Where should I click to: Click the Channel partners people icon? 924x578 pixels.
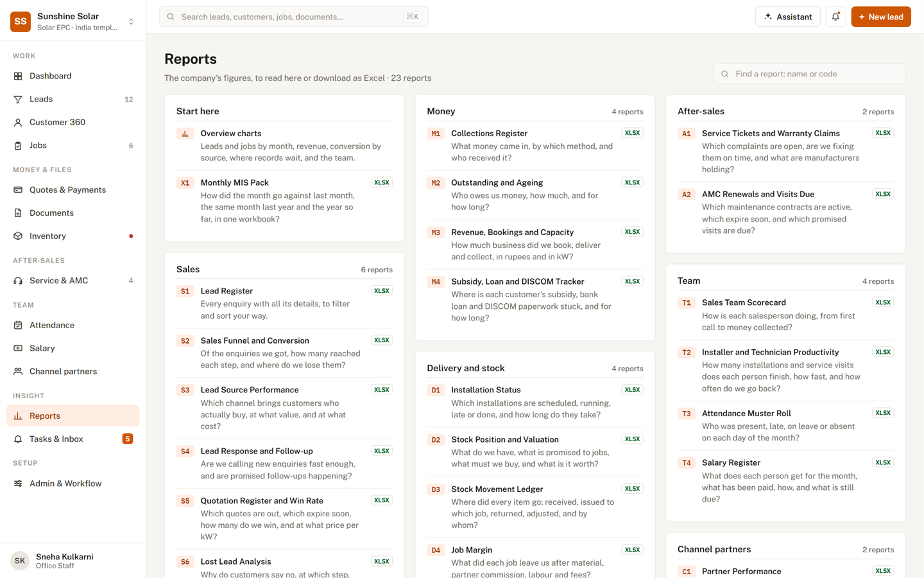point(18,371)
